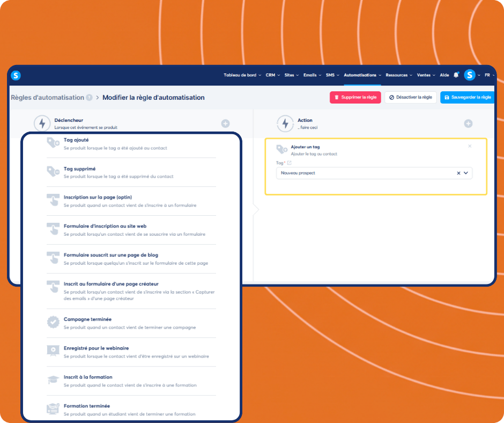The image size is (504, 423).
Task: Click the Ajouter un tag action title
Action: [x=305, y=147]
